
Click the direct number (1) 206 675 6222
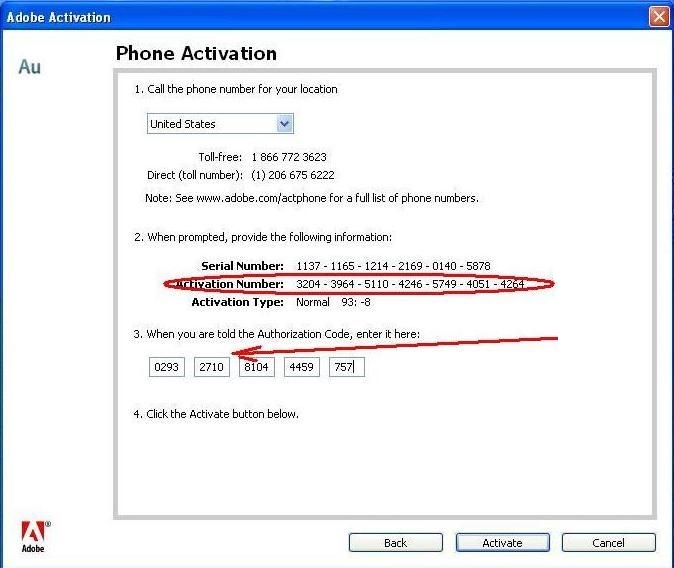(x=293, y=175)
